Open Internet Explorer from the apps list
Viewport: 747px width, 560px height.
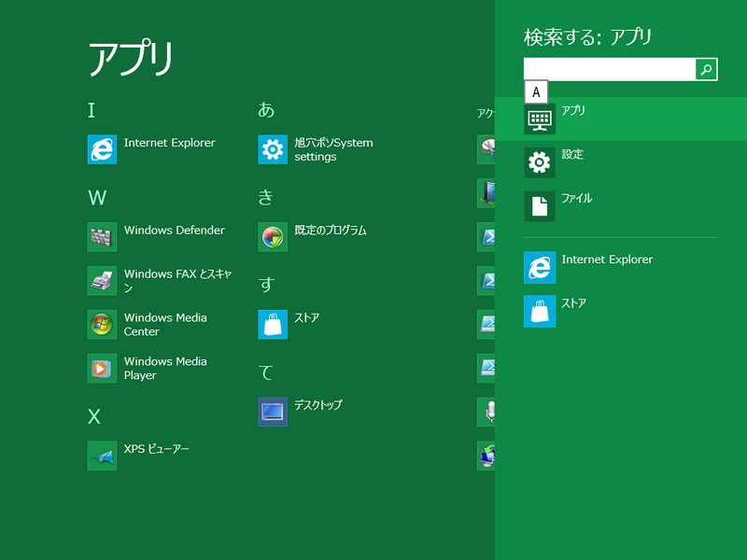pos(102,149)
